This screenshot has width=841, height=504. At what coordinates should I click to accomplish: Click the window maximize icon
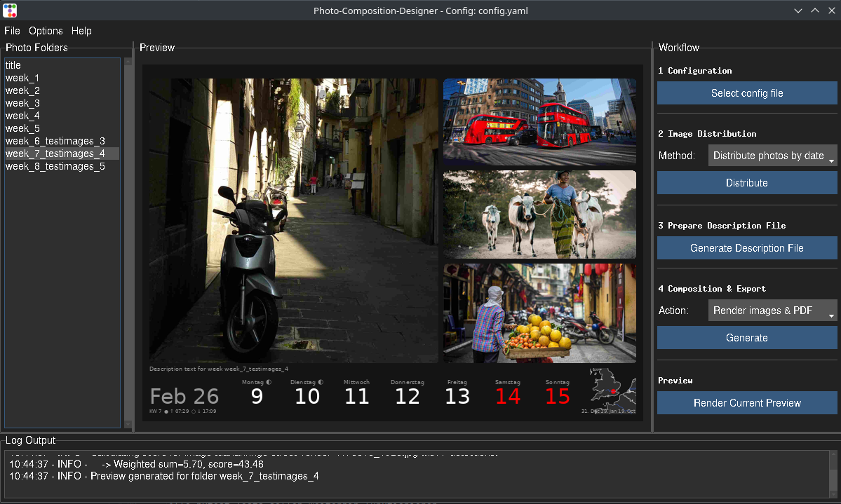(x=815, y=11)
